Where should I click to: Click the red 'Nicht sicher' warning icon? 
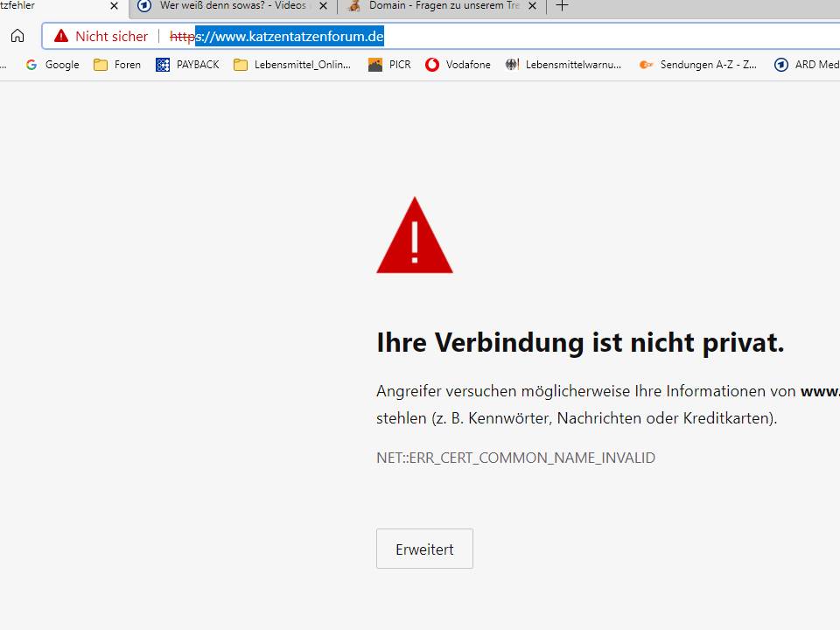pos(61,36)
